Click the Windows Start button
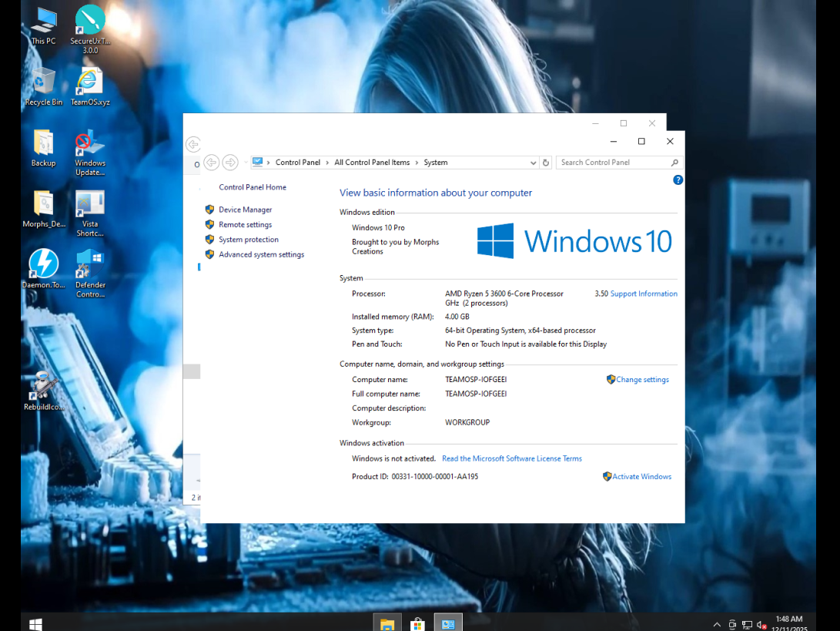This screenshot has height=631, width=840. click(x=36, y=624)
